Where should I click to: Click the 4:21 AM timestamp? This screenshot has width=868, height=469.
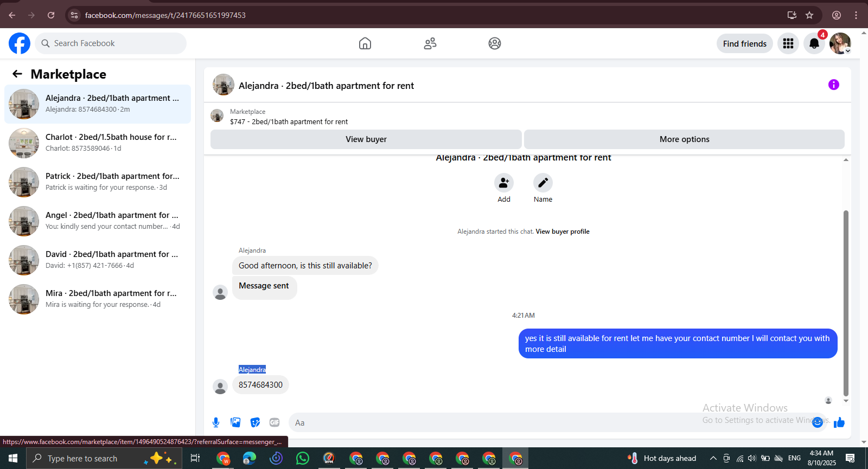pyautogui.click(x=524, y=316)
